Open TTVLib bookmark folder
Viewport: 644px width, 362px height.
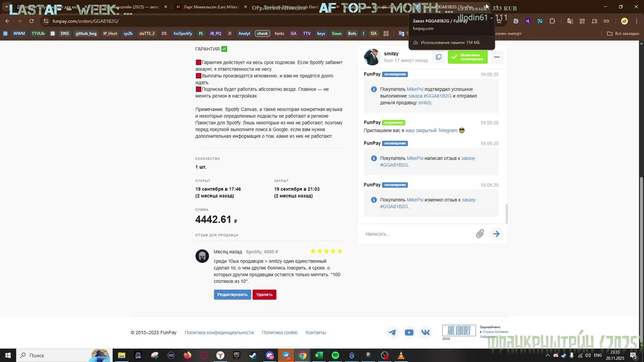[38, 34]
